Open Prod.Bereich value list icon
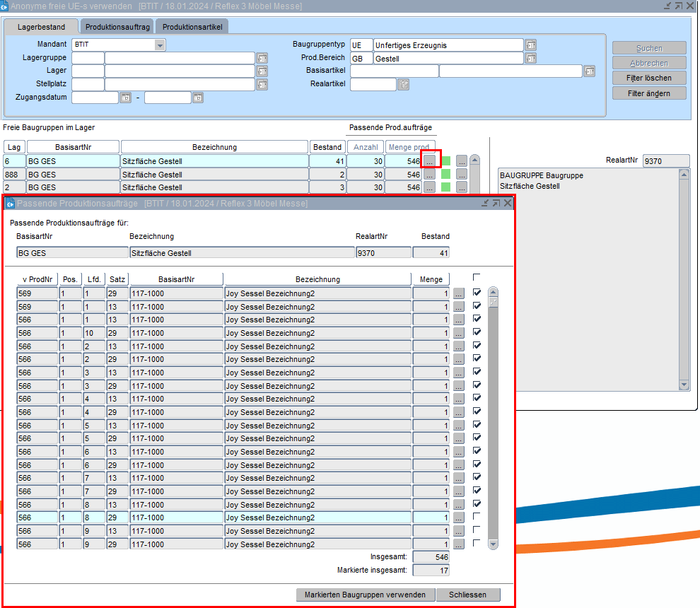Screen dimensions: 700x608 pos(530,58)
